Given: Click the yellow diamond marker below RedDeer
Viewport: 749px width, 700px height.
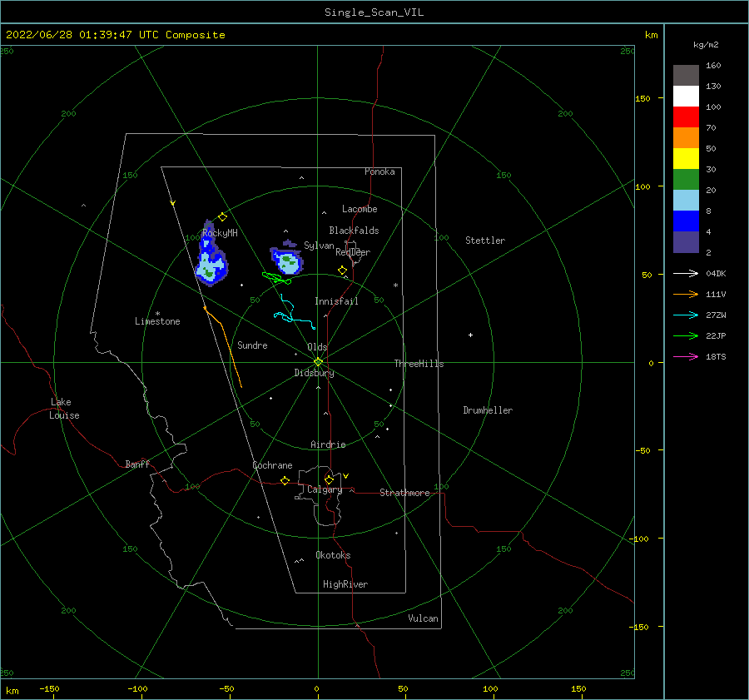Looking at the screenshot, I should (x=343, y=271).
